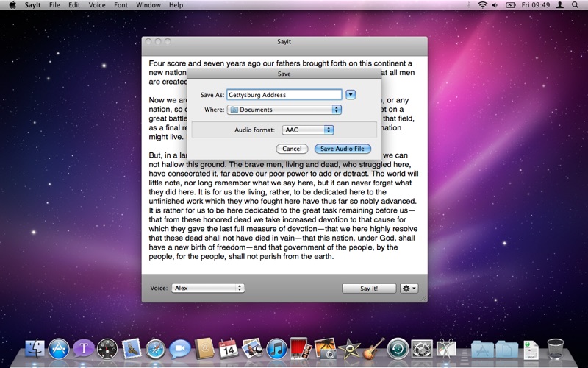
Task: Launch the App Store dock icon
Action: point(59,349)
